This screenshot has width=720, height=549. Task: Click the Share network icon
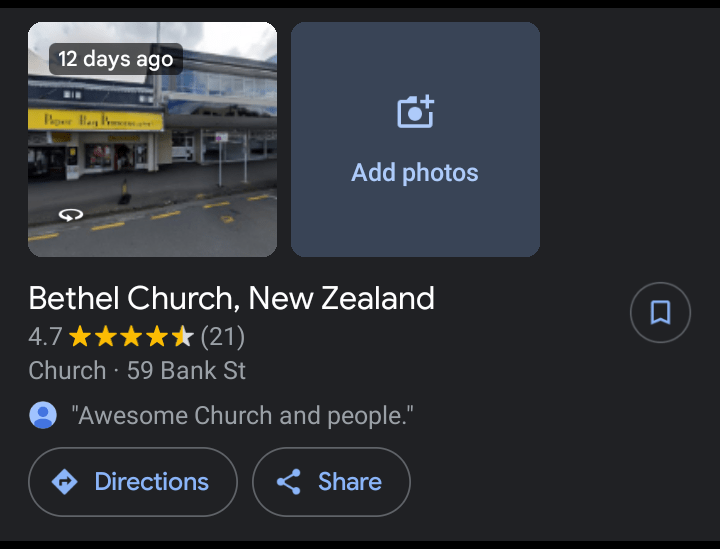tap(289, 482)
